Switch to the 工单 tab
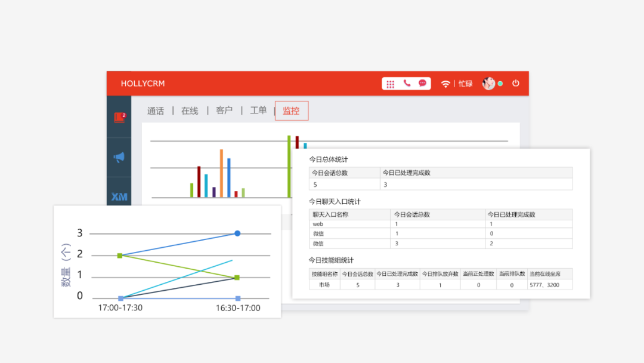 (258, 110)
